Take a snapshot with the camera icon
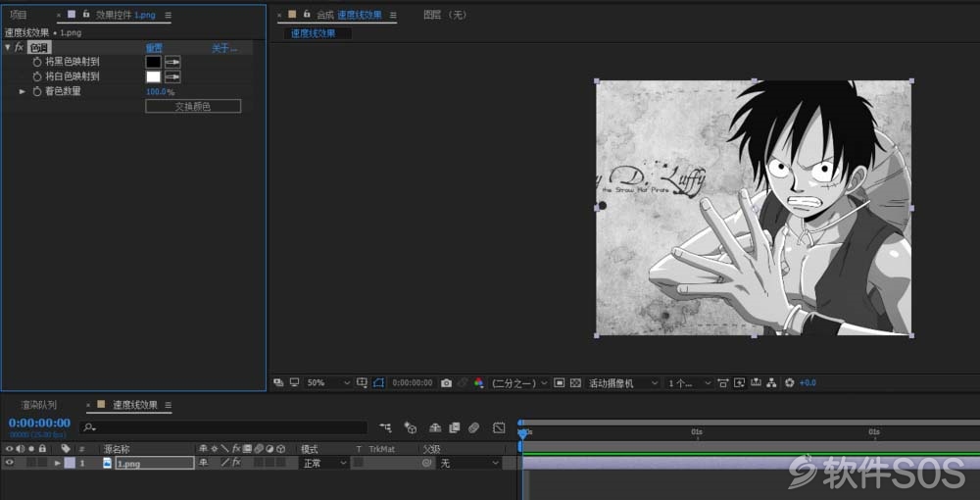 [x=446, y=382]
